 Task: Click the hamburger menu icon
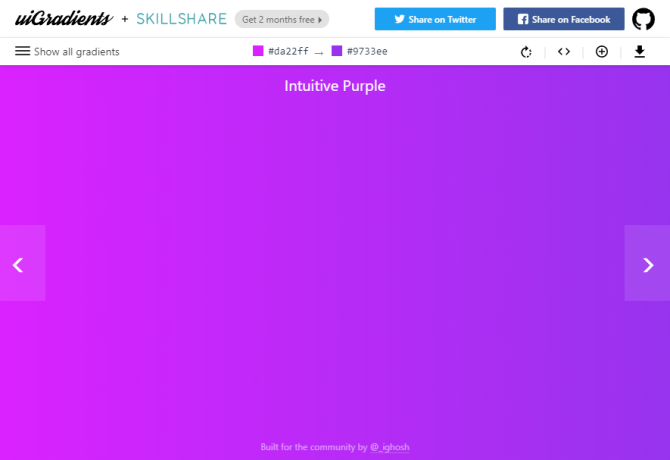(x=23, y=51)
